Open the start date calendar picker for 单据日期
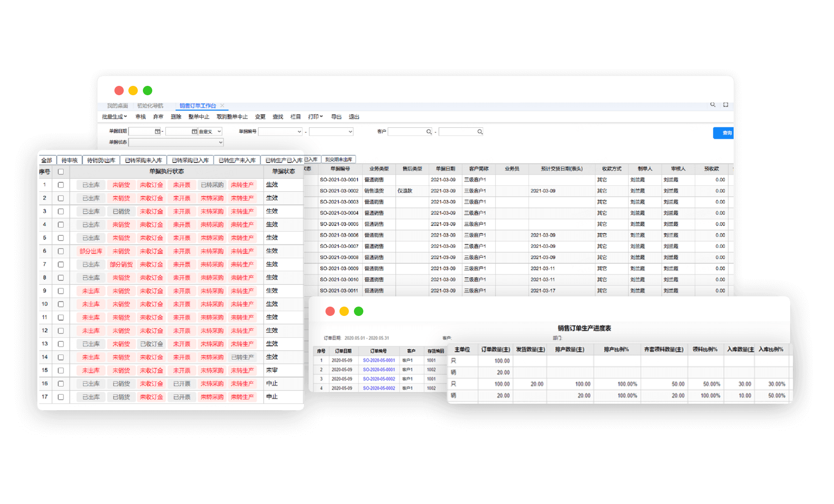Viewport: 834px width, 504px height. pyautogui.click(x=157, y=132)
